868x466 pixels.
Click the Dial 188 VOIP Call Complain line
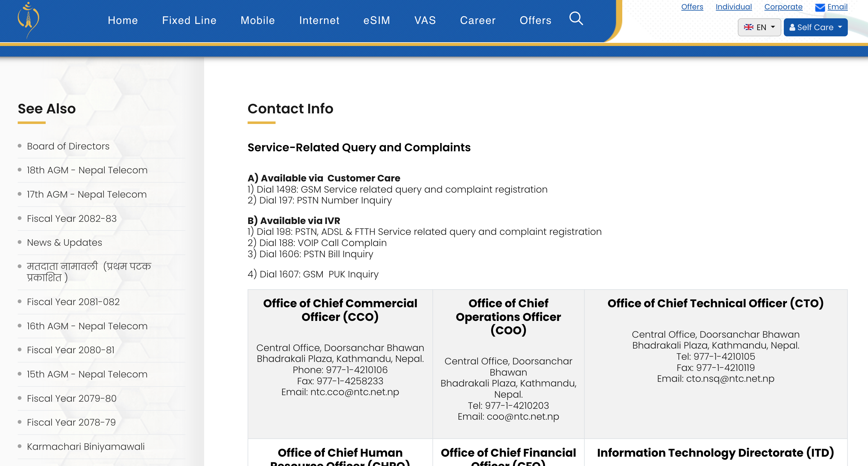coord(317,243)
